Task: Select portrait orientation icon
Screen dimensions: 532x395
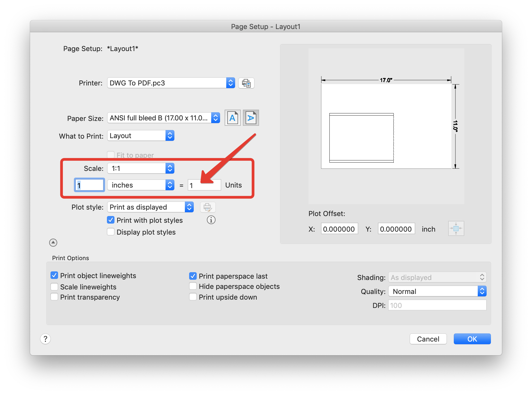Action: click(x=232, y=118)
